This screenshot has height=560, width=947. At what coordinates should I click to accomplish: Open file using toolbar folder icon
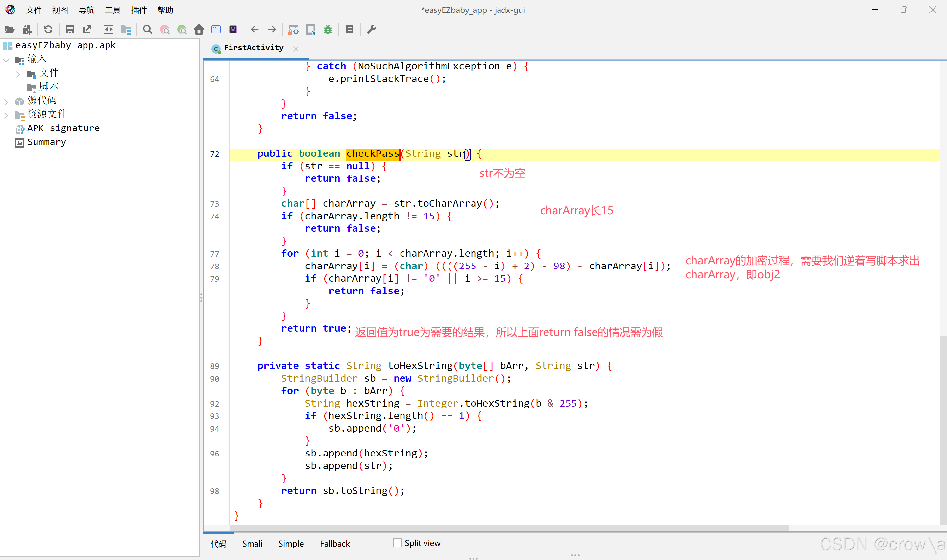coord(10,30)
